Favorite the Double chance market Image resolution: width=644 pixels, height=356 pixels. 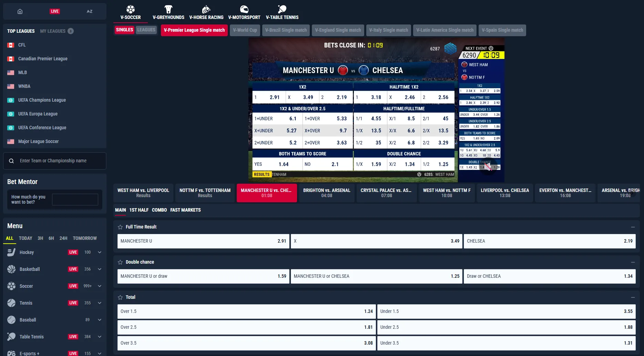[x=120, y=262]
